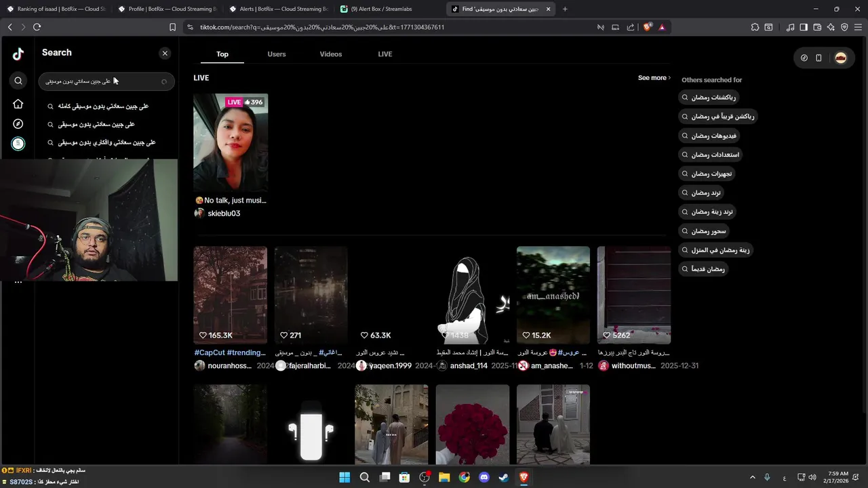Open anshad_114 author profile
This screenshot has height=488, width=868.
[469, 366]
